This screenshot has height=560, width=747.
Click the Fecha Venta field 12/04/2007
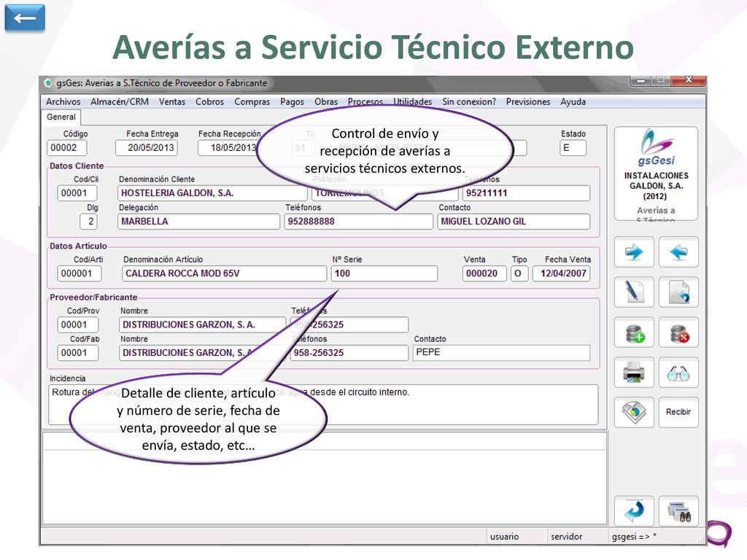click(561, 273)
